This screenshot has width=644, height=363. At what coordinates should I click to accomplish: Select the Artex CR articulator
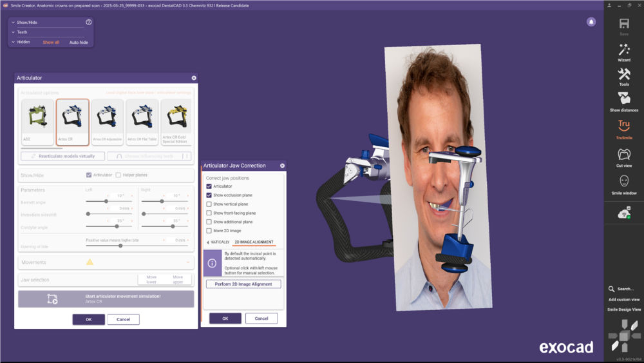click(x=72, y=122)
